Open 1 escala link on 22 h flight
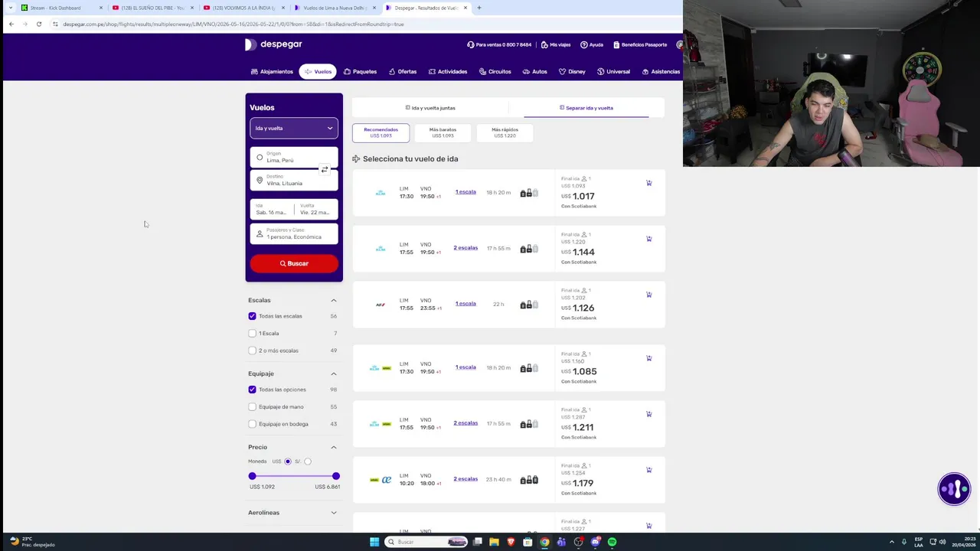The width and height of the screenshot is (980, 551). tap(465, 304)
